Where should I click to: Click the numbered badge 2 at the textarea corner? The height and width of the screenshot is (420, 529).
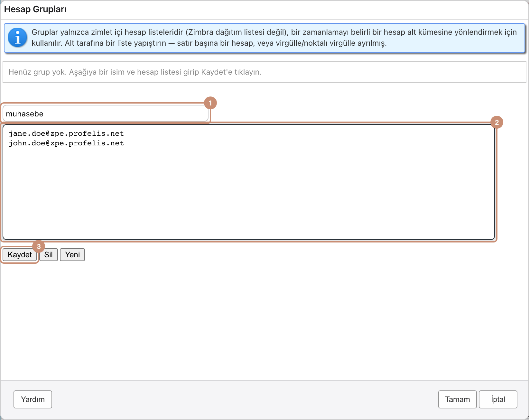(x=497, y=122)
